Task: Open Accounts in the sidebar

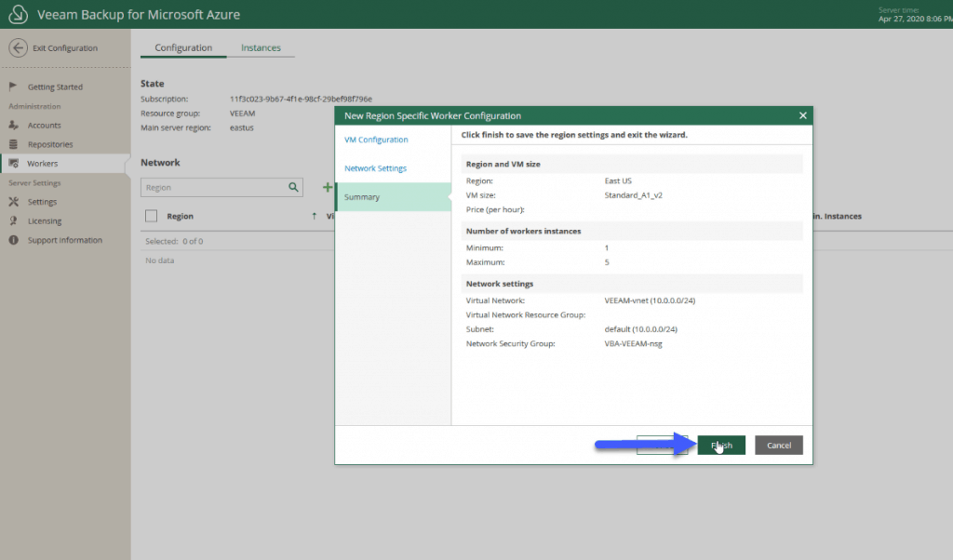Action: coord(45,126)
